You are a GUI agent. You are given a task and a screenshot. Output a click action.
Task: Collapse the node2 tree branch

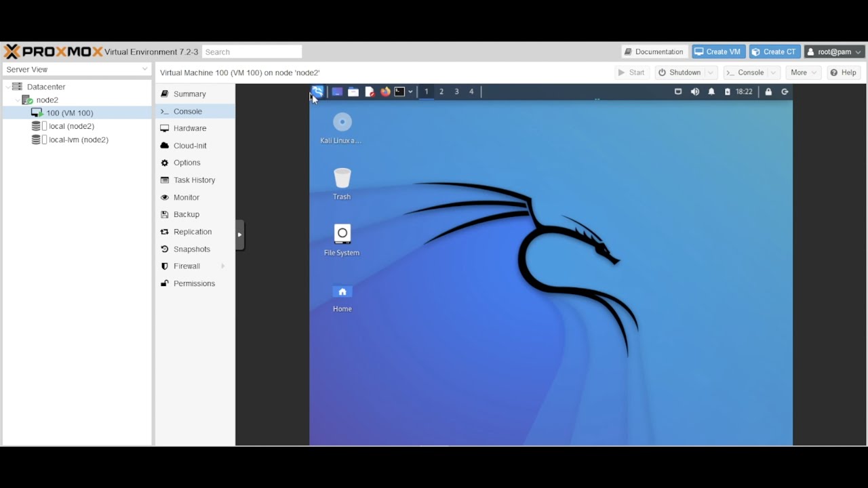[18, 100]
